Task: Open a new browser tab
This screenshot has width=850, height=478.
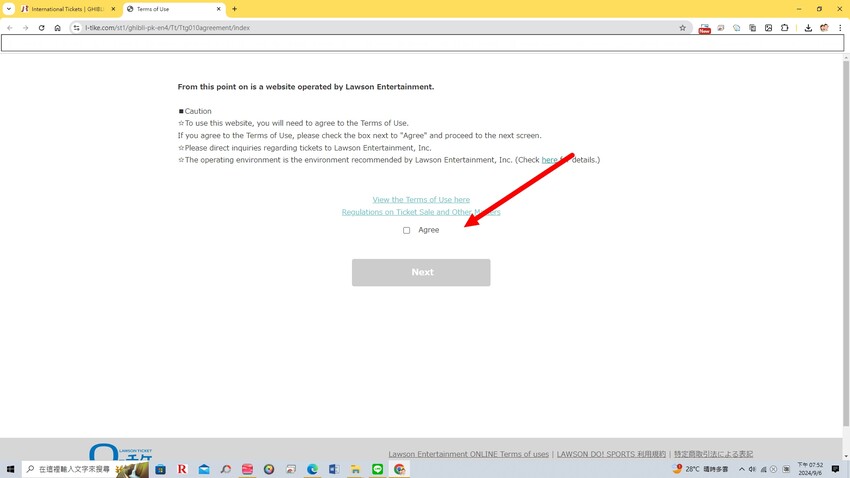Action: tap(235, 9)
